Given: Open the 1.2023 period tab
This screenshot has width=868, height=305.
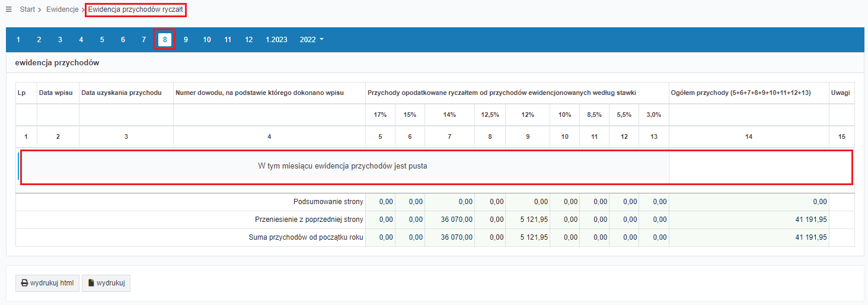Looking at the screenshot, I should (x=276, y=40).
